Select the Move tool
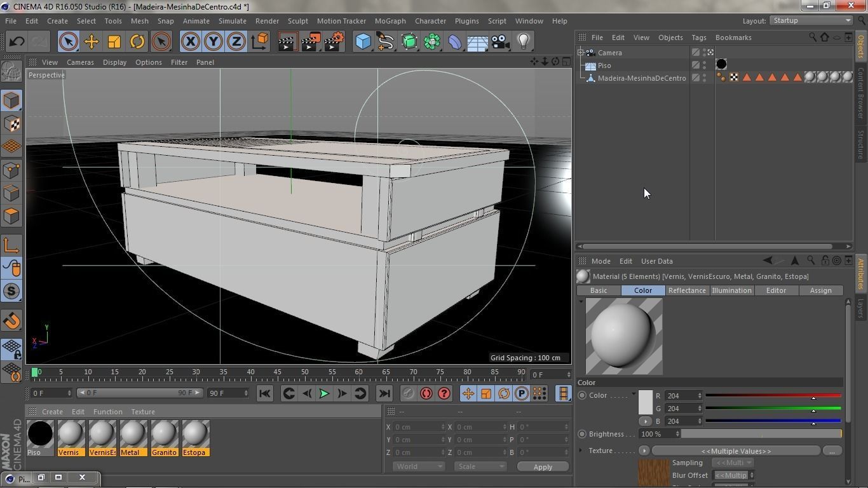Screen dimensions: 868x488 91,42
